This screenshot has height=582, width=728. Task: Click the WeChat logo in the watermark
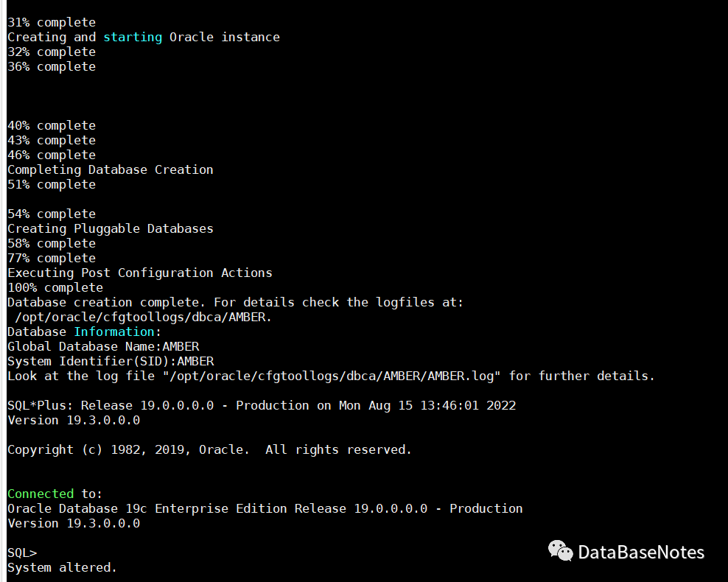coord(561,551)
